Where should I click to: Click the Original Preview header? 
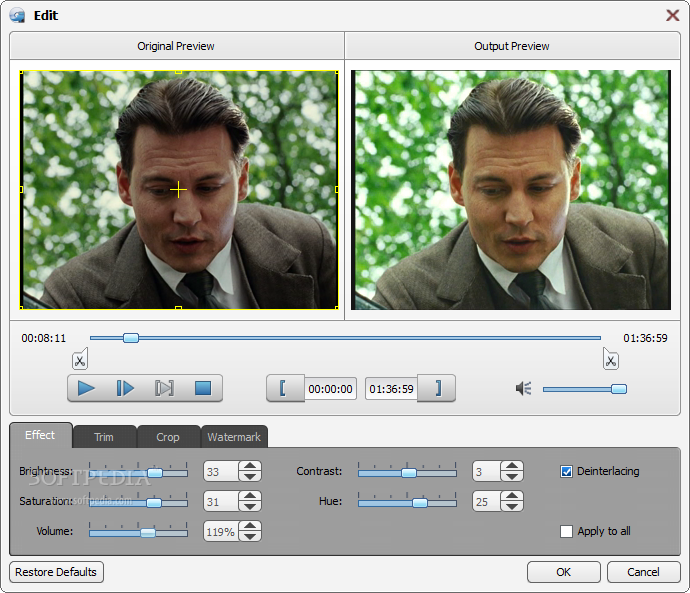(x=176, y=46)
